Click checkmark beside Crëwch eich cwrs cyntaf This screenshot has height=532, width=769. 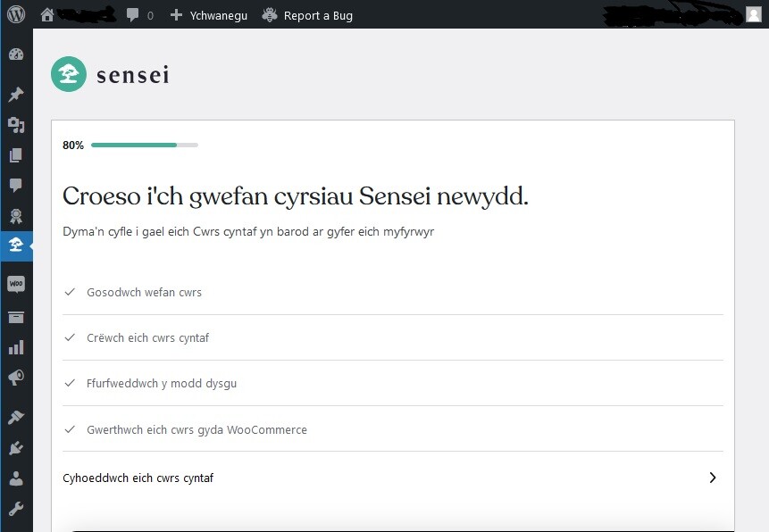click(x=70, y=337)
